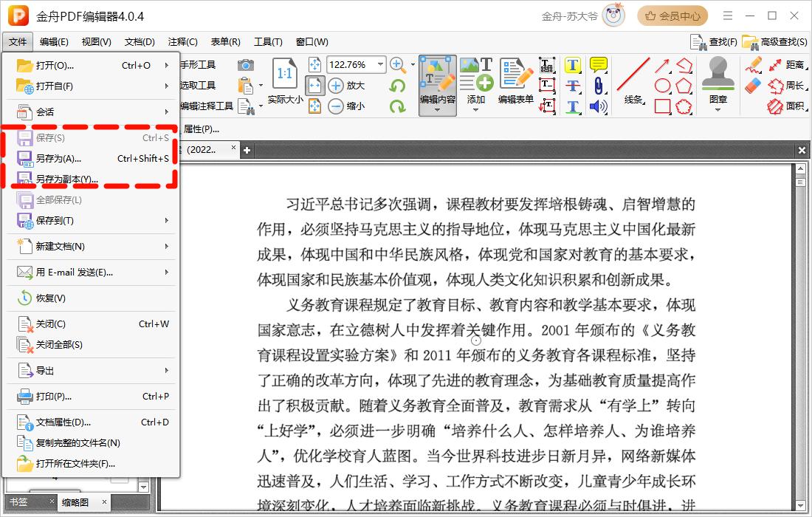Click the Member Center button
Screen dimensions: 812x517
tap(672, 16)
